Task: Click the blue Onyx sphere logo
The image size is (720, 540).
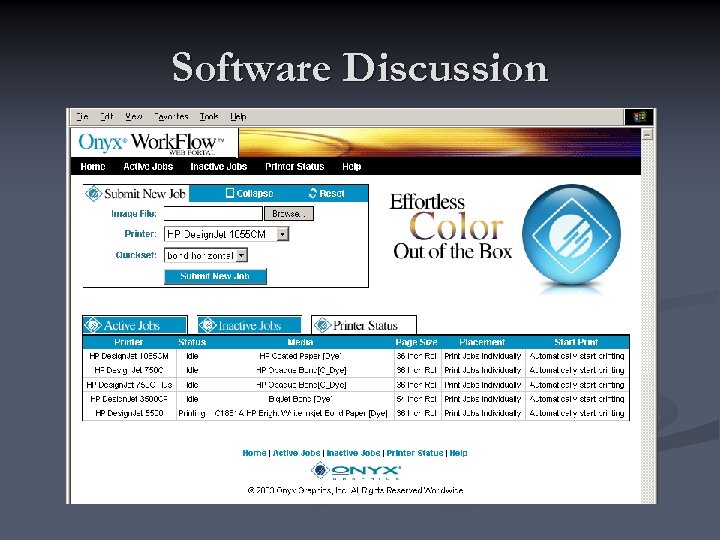Action: click(571, 234)
